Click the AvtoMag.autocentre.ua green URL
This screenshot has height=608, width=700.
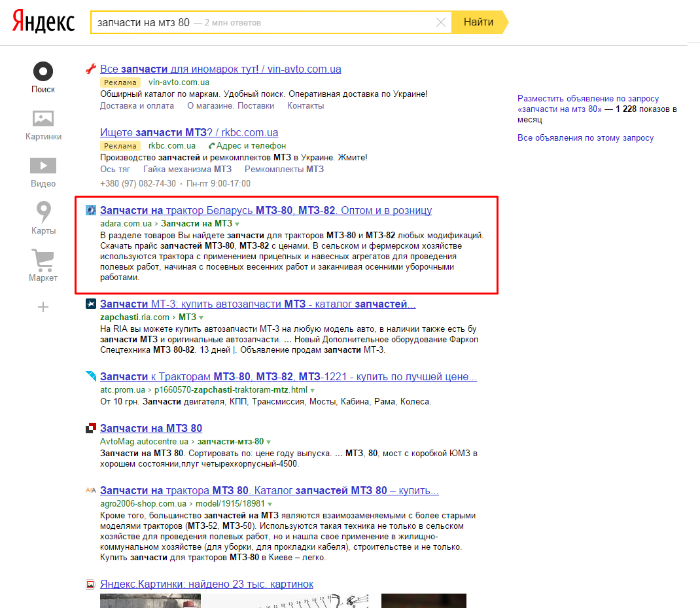[x=144, y=441]
